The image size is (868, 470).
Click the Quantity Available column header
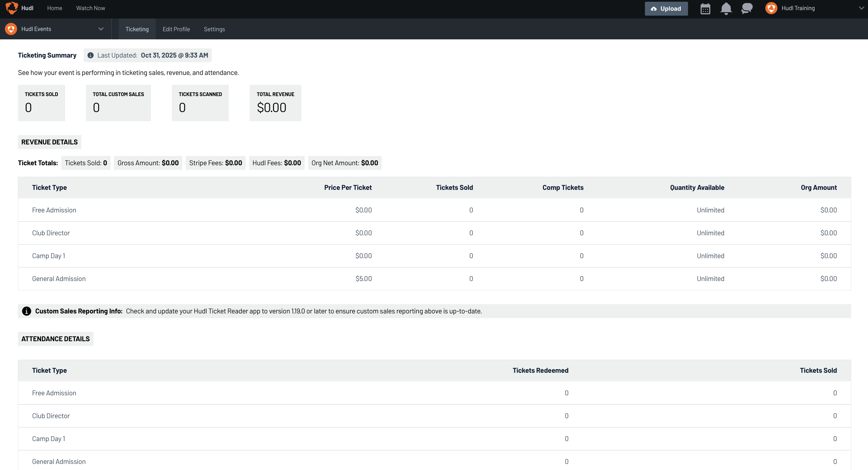click(x=697, y=188)
